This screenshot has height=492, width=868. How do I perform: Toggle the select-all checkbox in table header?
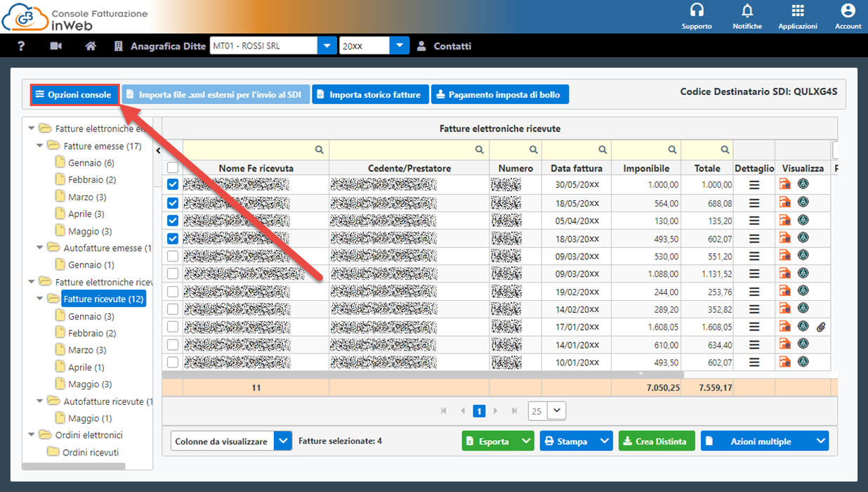pyautogui.click(x=173, y=168)
